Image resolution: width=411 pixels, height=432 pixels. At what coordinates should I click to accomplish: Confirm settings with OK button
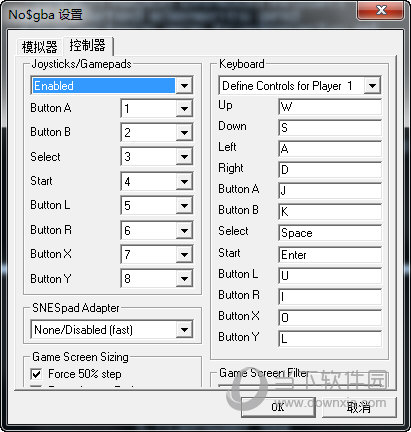pos(278,407)
